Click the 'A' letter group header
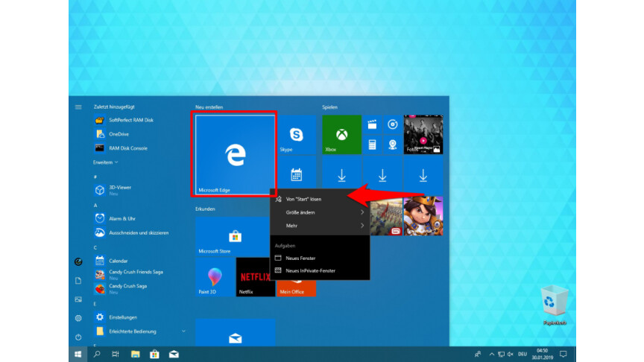The image size is (644, 362). pos(95,206)
